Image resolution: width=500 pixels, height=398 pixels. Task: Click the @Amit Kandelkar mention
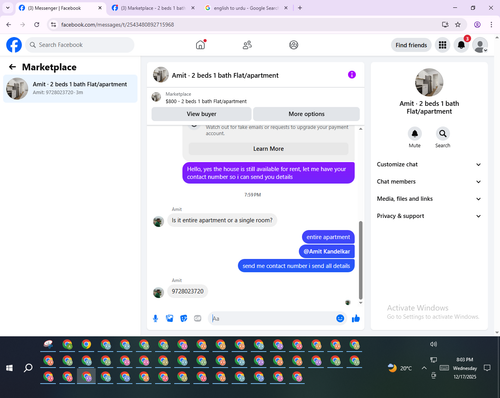[327, 251]
